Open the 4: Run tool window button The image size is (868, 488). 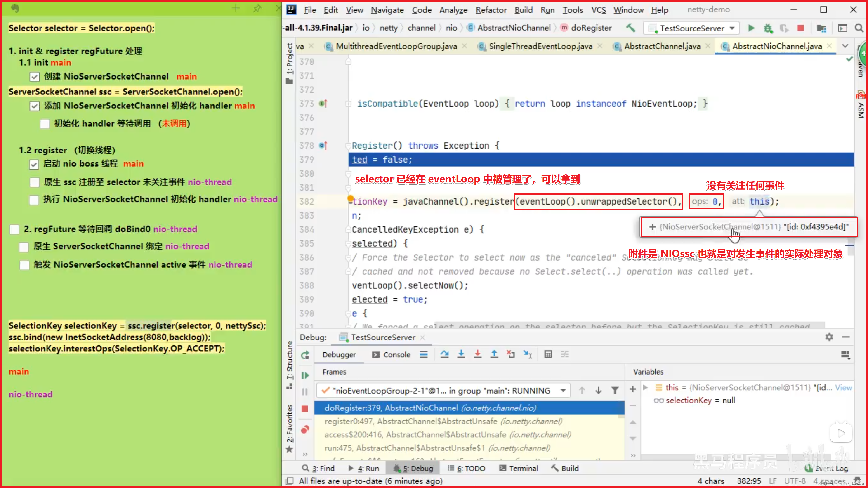click(x=363, y=469)
